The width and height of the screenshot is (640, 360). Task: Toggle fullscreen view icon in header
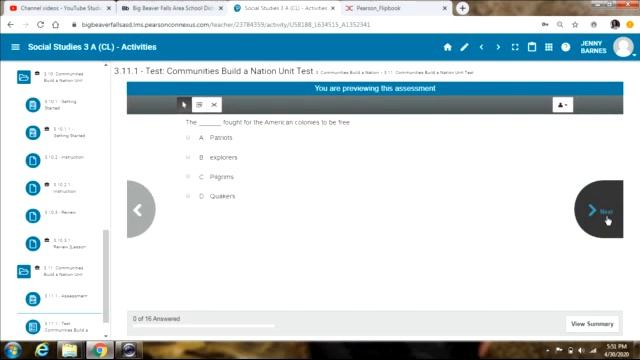coord(515,47)
